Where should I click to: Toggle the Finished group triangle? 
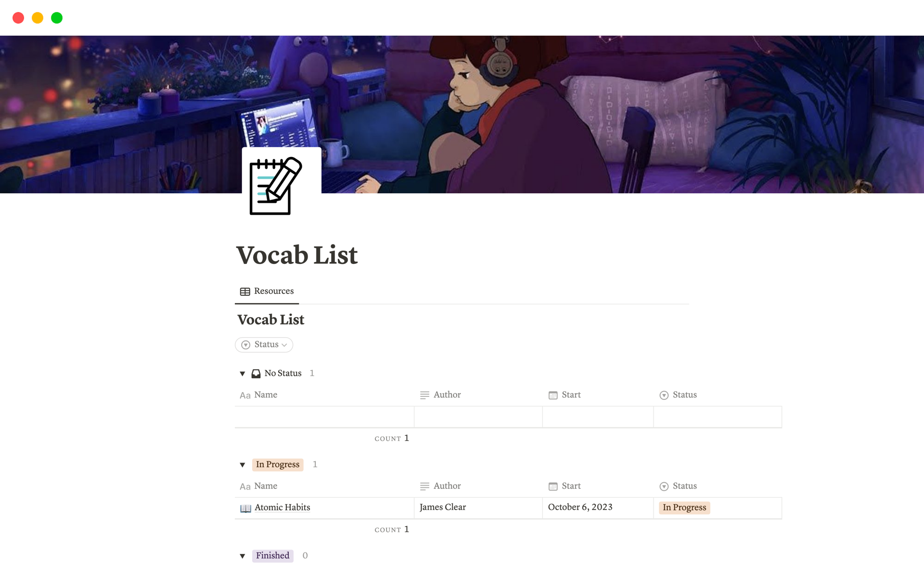tap(243, 556)
